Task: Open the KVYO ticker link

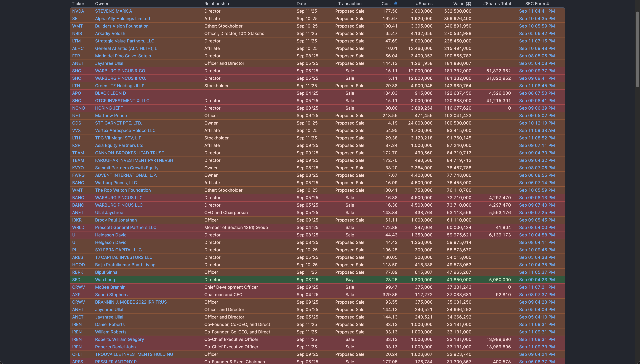Action: 78,168
